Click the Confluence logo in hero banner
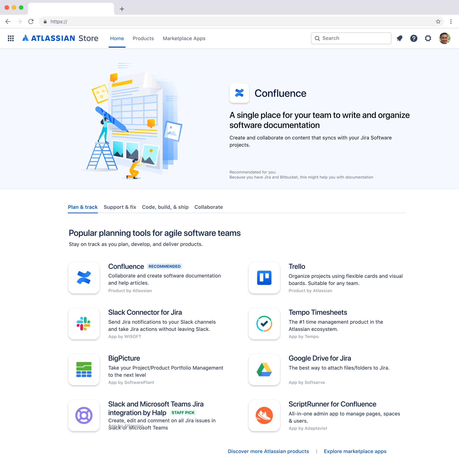459x476 pixels. click(239, 93)
